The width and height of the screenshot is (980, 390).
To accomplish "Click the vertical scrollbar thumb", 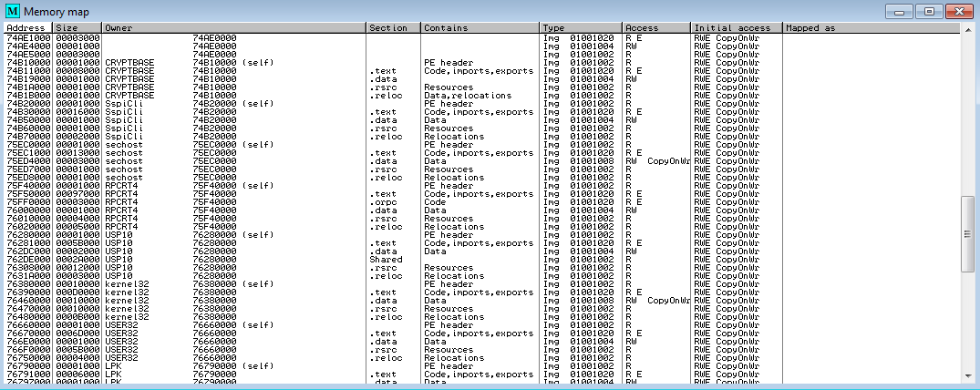I will click(x=967, y=234).
